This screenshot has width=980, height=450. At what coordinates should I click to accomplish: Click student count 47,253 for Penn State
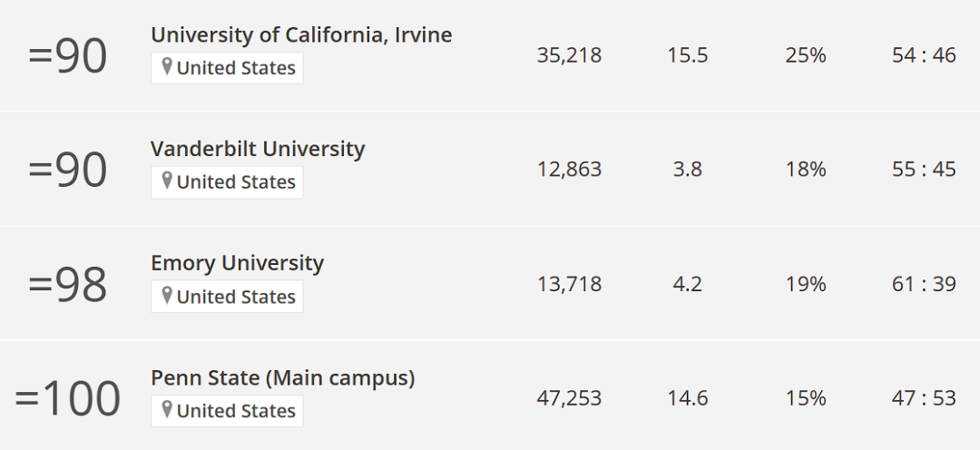(569, 398)
